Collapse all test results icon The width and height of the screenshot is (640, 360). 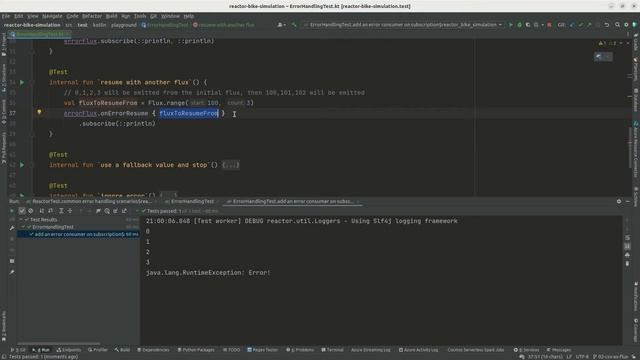[x=70, y=211]
